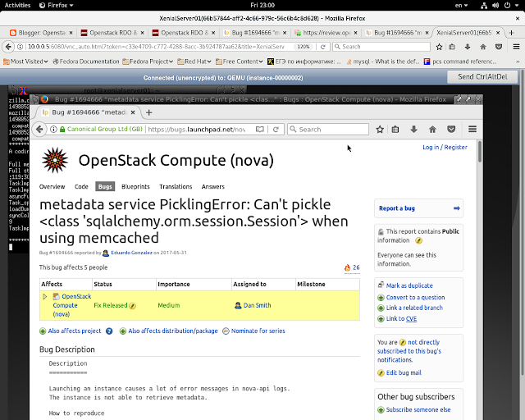Open launchpad Translations tab
Viewport: 525px width, 420px height.
pyautogui.click(x=176, y=186)
